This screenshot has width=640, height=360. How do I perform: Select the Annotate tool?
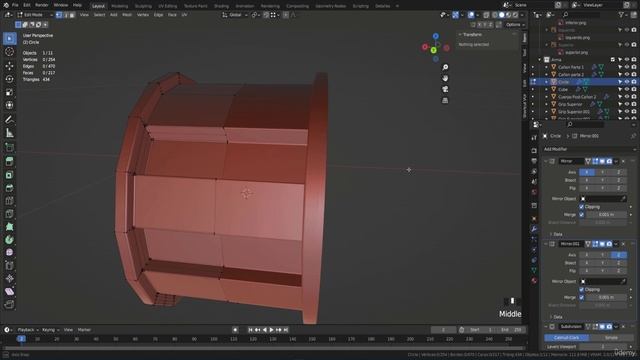[x=9, y=120]
